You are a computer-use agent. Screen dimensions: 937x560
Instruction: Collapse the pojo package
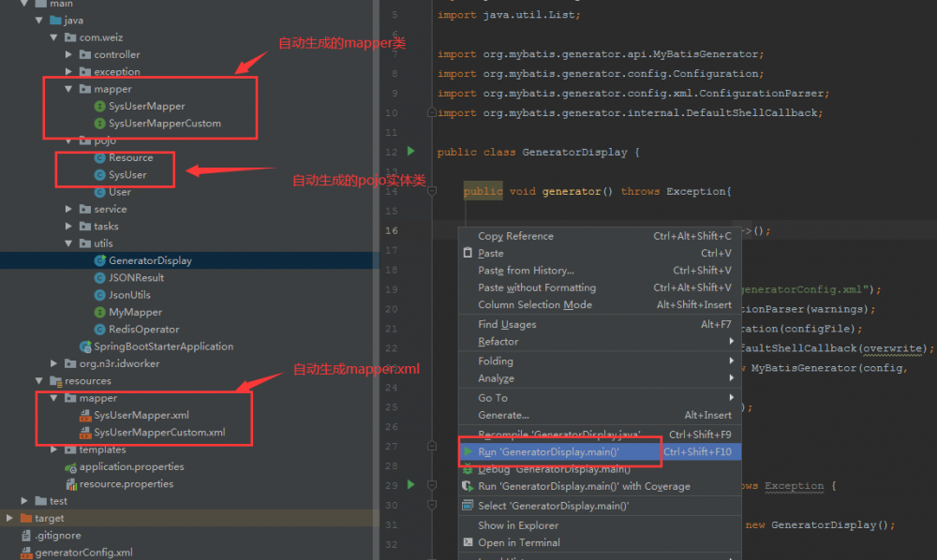pos(68,140)
